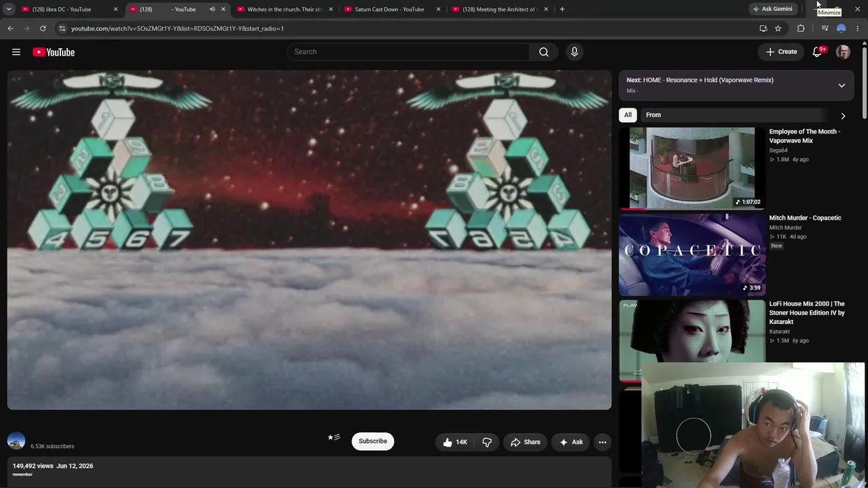Go back in browser history
This screenshot has width=868, height=488.
tap(10, 28)
